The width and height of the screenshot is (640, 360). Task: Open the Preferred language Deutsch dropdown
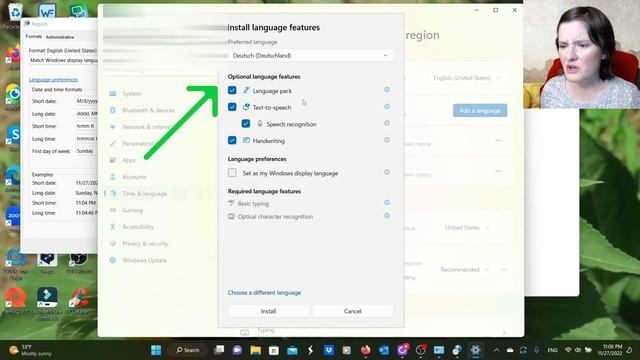pyautogui.click(x=310, y=56)
